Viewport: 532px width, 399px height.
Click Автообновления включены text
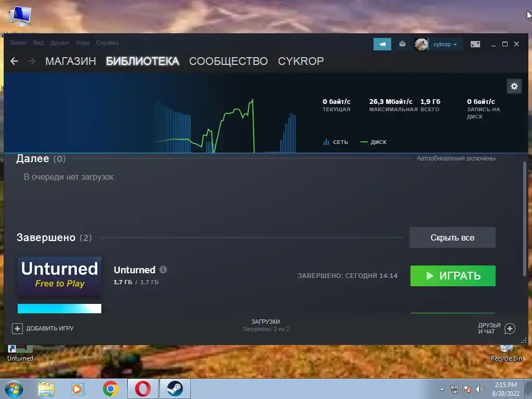click(x=456, y=158)
